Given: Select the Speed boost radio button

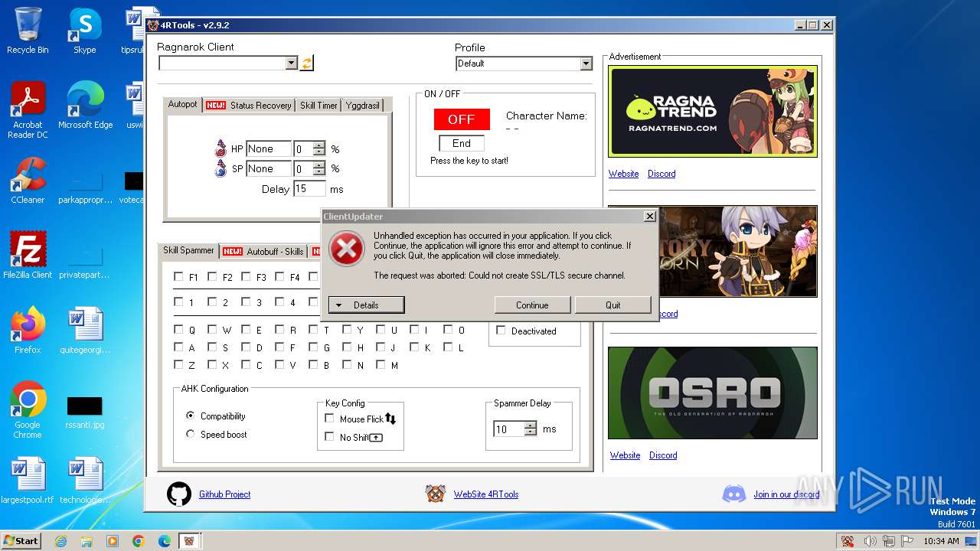Looking at the screenshot, I should point(191,434).
